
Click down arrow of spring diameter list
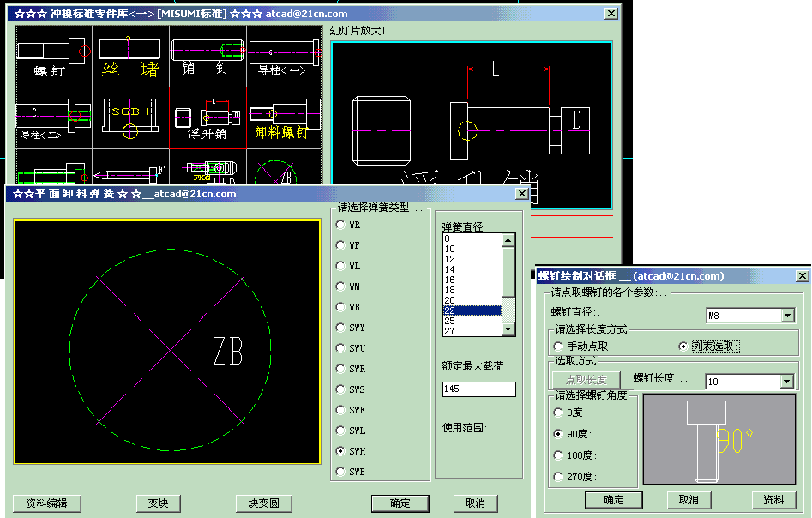pyautogui.click(x=508, y=329)
